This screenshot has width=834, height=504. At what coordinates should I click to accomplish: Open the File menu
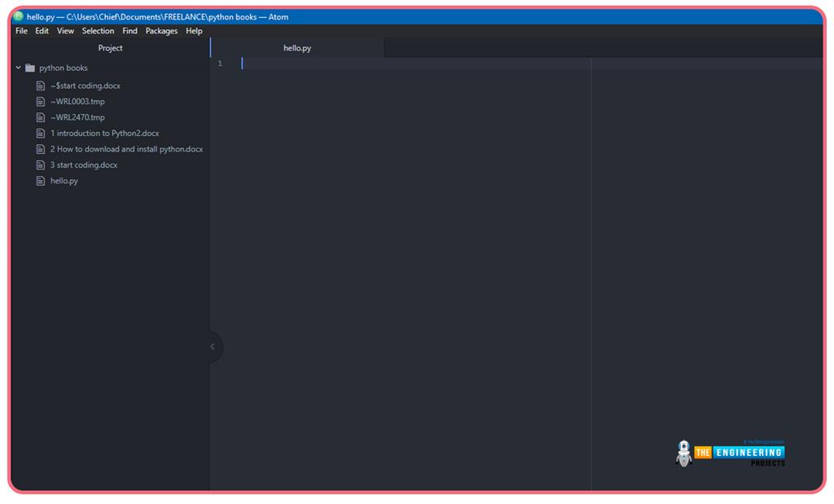[21, 31]
